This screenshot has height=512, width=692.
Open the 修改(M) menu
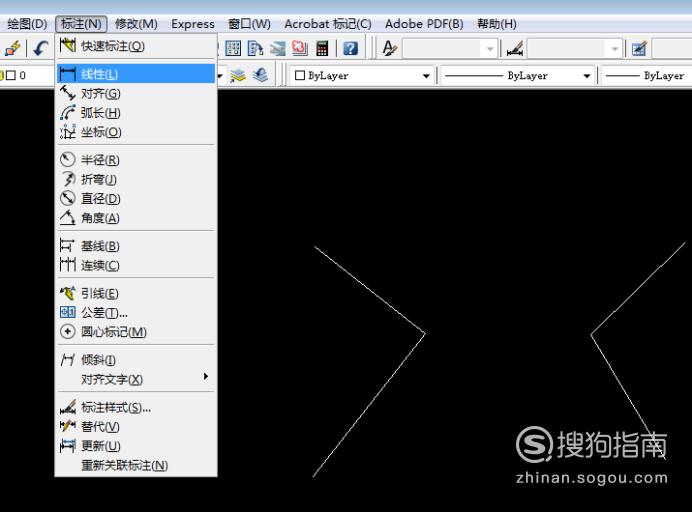[136, 24]
